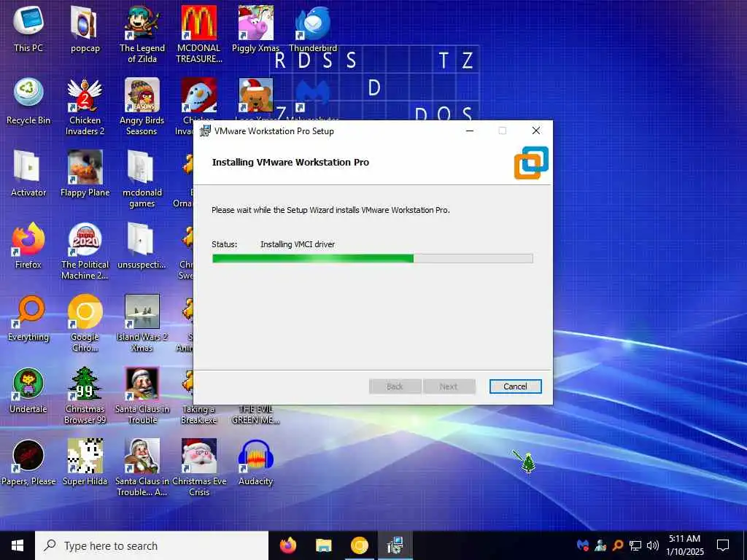This screenshot has height=560, width=747.
Task: Select the Piggly Xmas shortcut
Action: click(256, 28)
